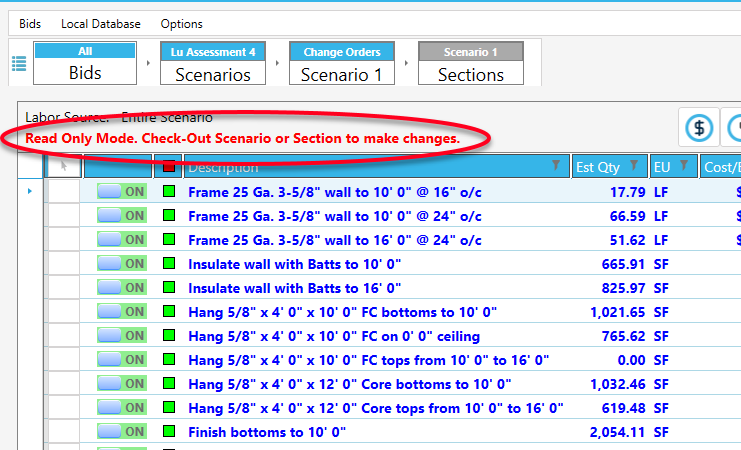Open the Options menu

tap(181, 23)
